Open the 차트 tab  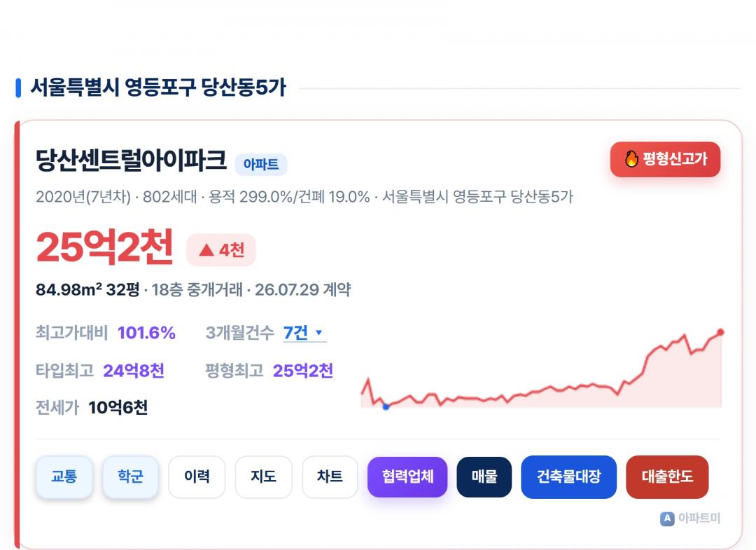click(330, 476)
